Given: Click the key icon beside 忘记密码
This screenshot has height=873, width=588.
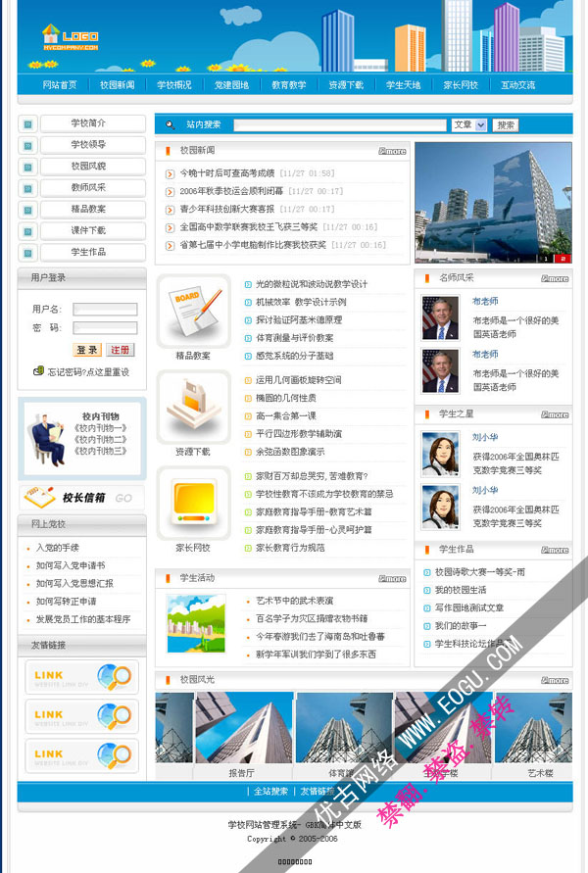Looking at the screenshot, I should (38, 371).
